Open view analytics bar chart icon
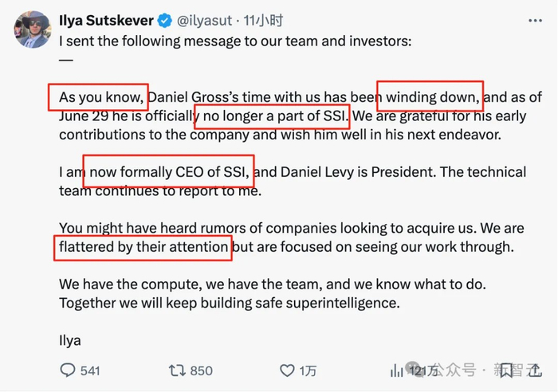558x392 pixels. click(x=397, y=370)
